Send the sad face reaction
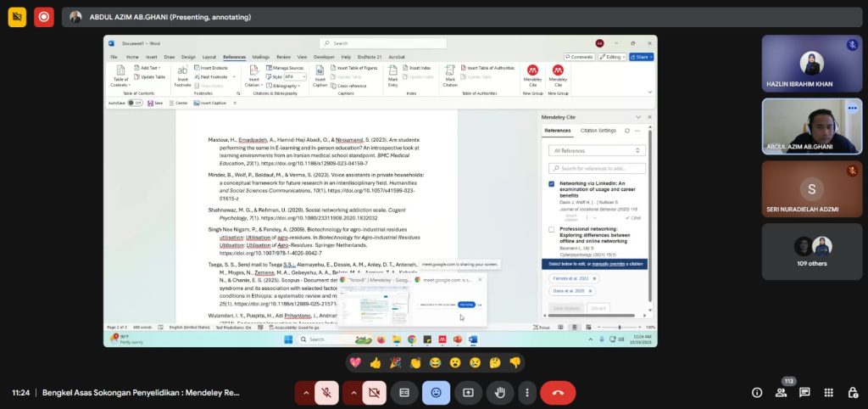The width and height of the screenshot is (868, 409). pyautogui.click(x=475, y=363)
